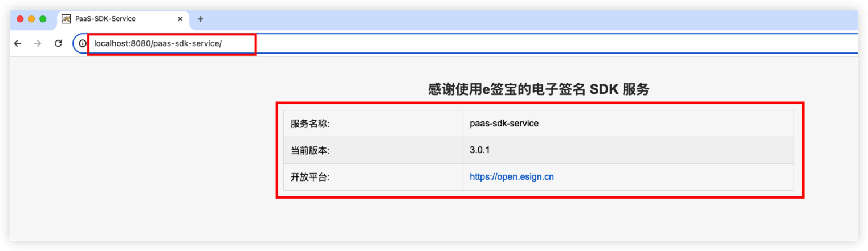Click the green fullscreen window button

[43, 19]
